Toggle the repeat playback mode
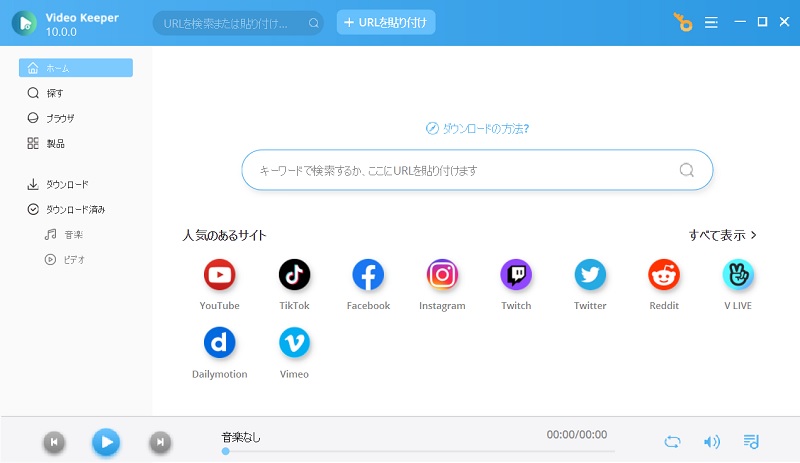Image resolution: width=800 pixels, height=463 pixels. point(673,441)
